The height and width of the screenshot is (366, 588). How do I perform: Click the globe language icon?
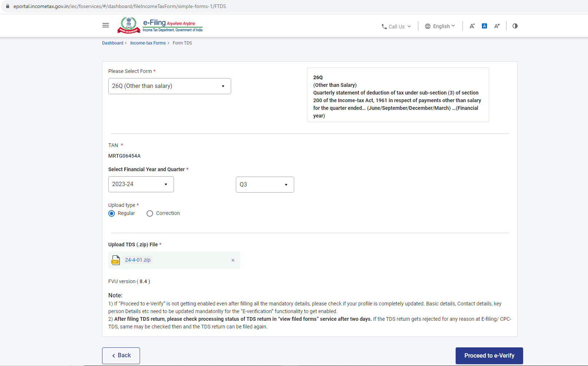428,26
